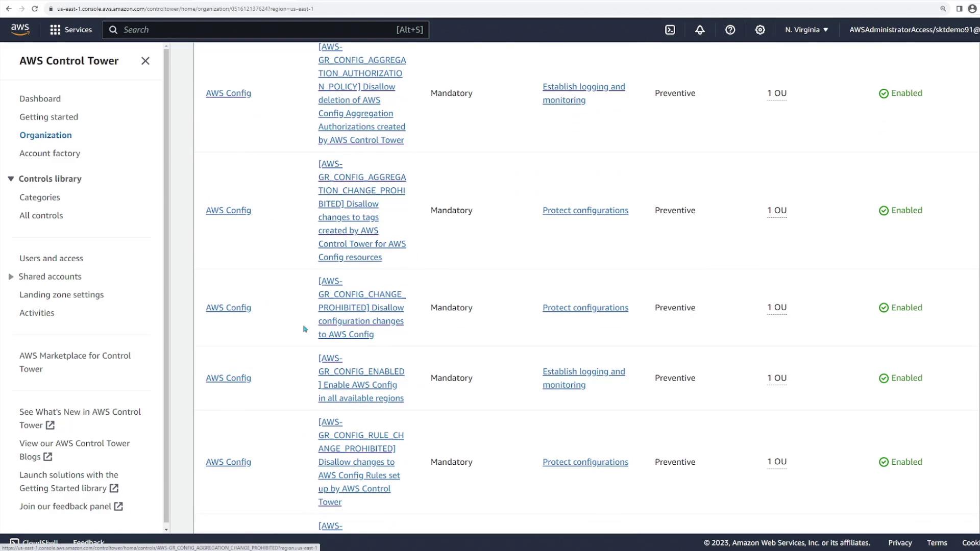Click the Protect configurations link for CONFIG_CHANGE_PROHIBITED

[585, 308]
